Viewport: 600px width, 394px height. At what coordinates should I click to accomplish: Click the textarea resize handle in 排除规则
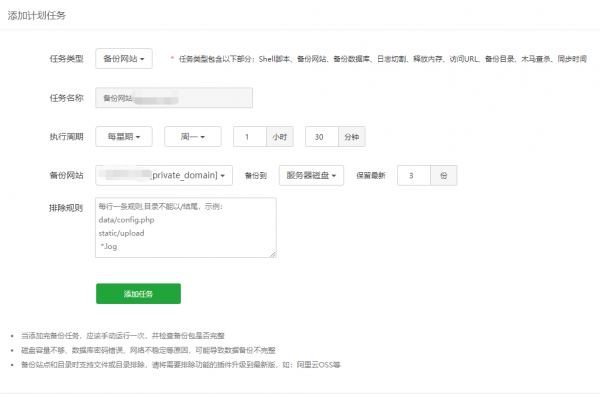click(273, 254)
